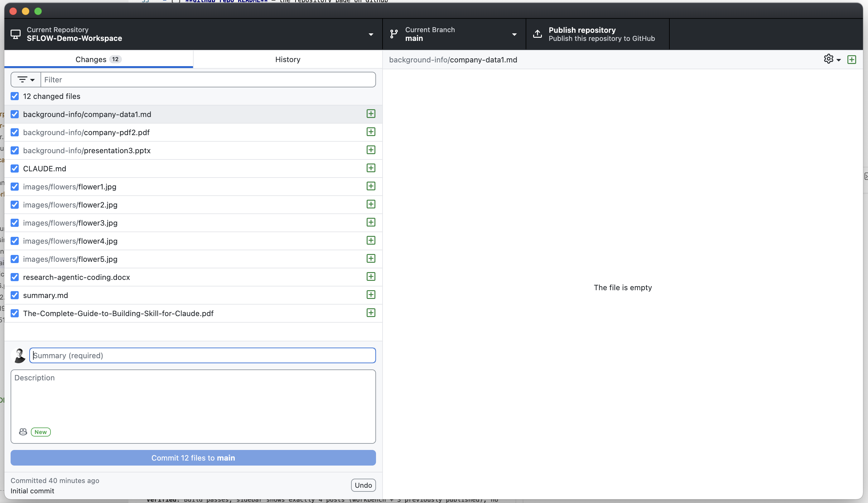Click the add icon next to summary.md
Image resolution: width=868 pixels, height=503 pixels.
click(x=371, y=295)
